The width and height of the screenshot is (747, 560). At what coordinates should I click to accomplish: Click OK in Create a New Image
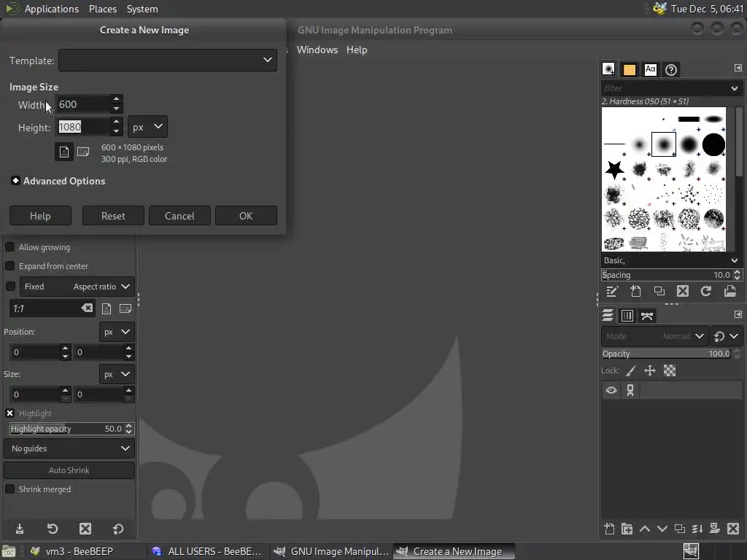point(246,216)
